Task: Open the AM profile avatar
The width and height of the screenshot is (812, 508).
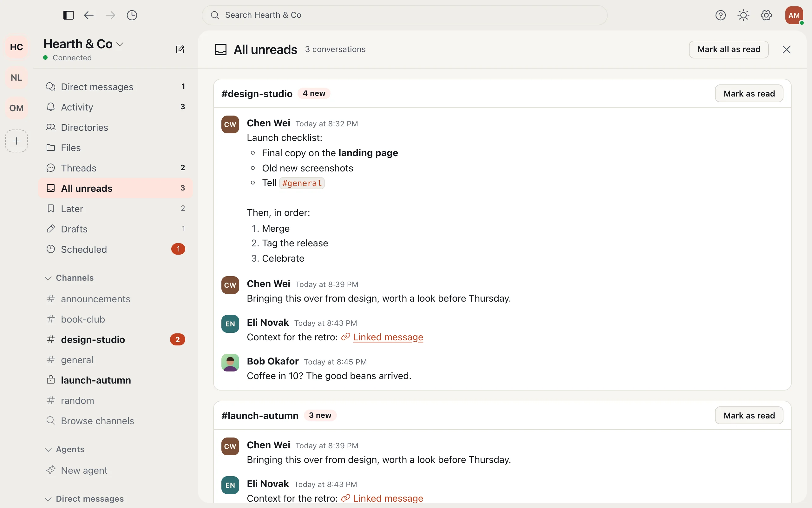Action: pos(794,15)
